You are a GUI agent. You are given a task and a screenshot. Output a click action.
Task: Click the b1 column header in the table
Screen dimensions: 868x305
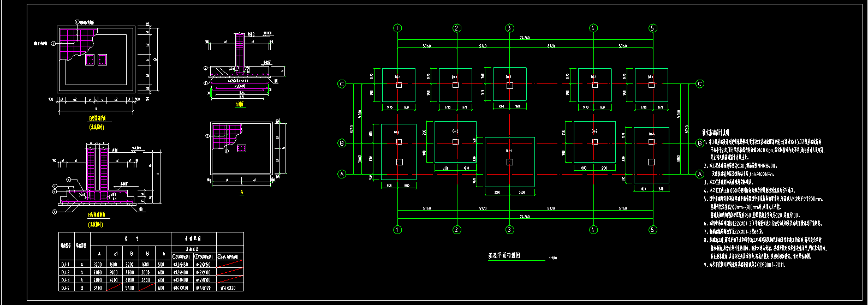pos(147,254)
